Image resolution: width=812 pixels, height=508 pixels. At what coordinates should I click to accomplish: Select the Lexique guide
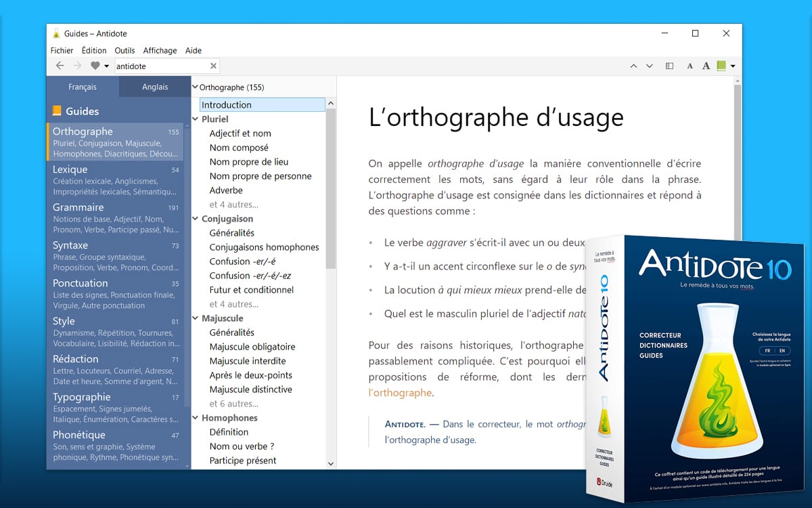coord(115,180)
